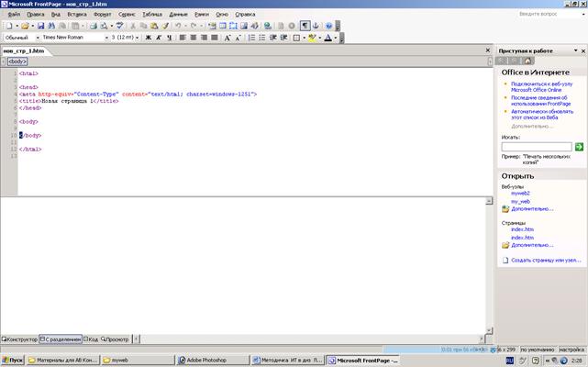Click the highlight color button
The width and height of the screenshot is (588, 367).
313,38
